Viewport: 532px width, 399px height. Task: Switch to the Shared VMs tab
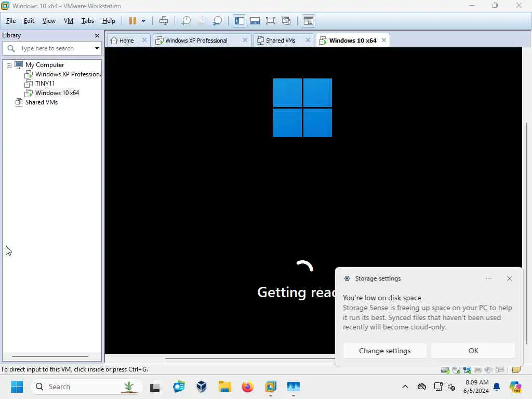click(x=280, y=41)
